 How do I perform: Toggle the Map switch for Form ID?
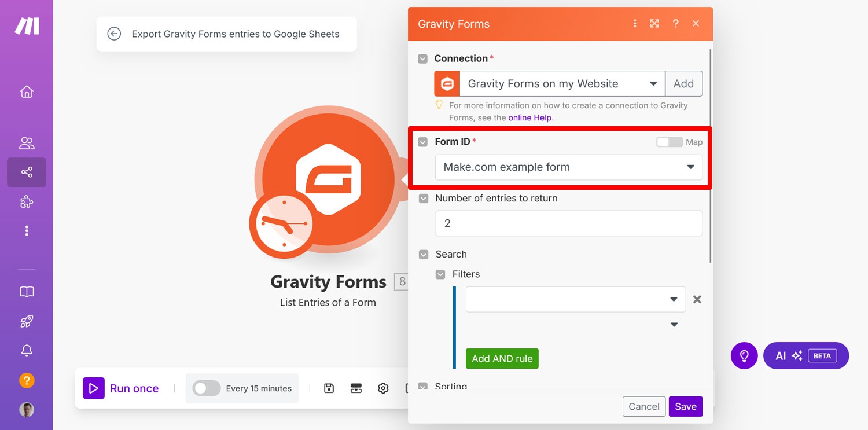670,142
